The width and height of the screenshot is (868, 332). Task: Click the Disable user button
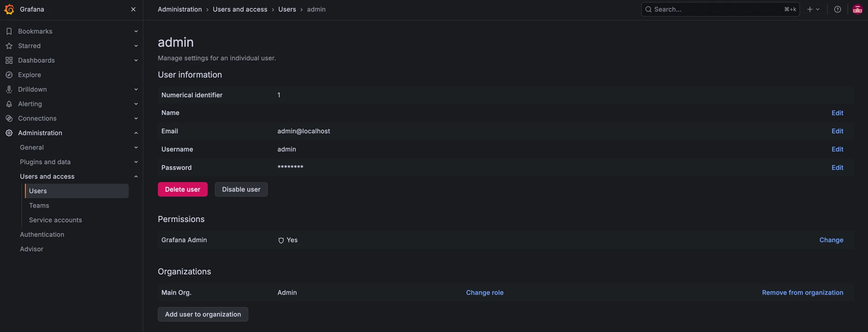pyautogui.click(x=241, y=189)
